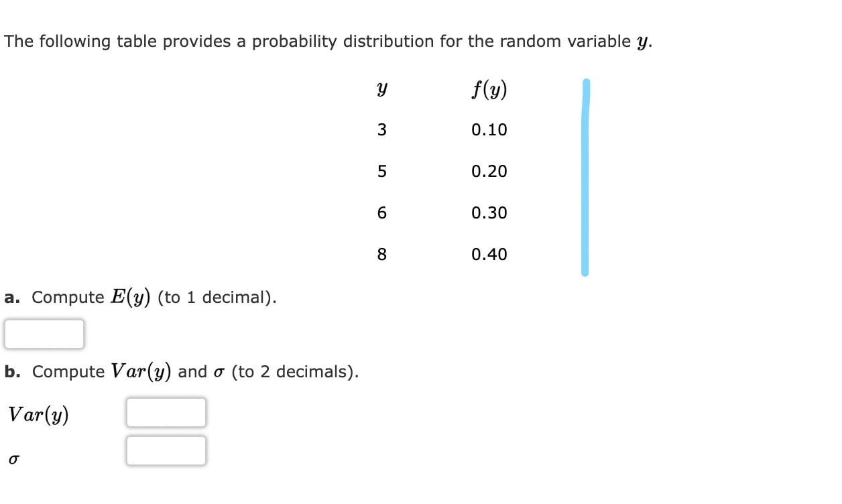The height and width of the screenshot is (504, 842).
Task: Click the table value 6
Action: click(381, 212)
